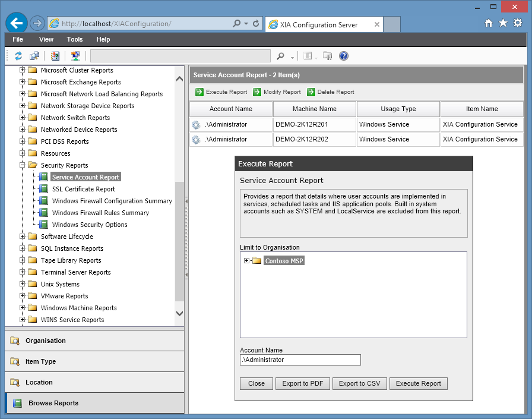The image size is (532, 419).
Task: Collapse the Security Reports folder
Action: pos(23,165)
